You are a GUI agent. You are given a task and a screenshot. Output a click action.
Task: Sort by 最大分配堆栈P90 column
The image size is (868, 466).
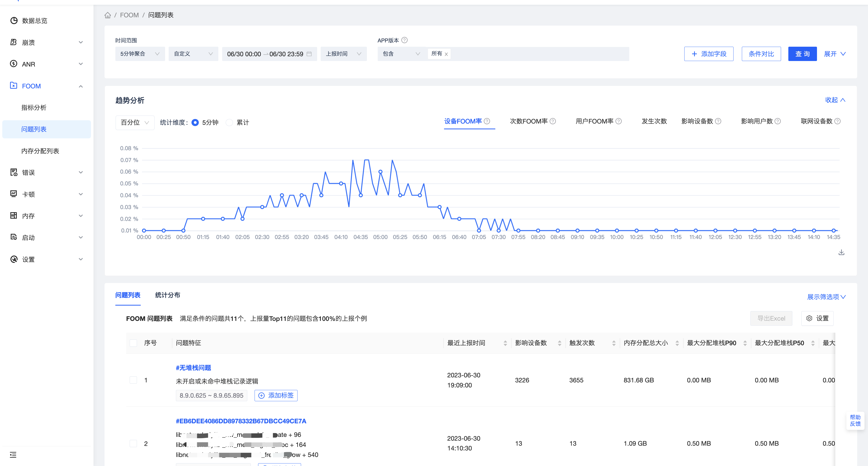point(745,343)
